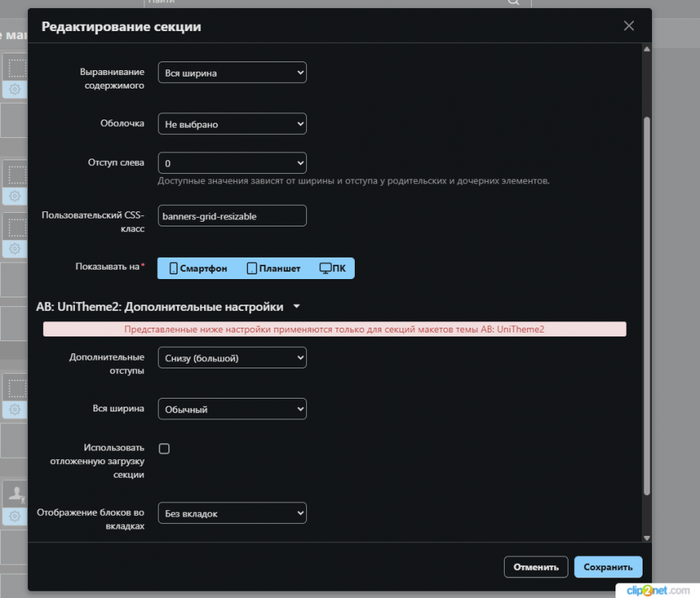This screenshot has width=700, height=598.
Task: Click the Сохранить button
Action: tap(608, 567)
